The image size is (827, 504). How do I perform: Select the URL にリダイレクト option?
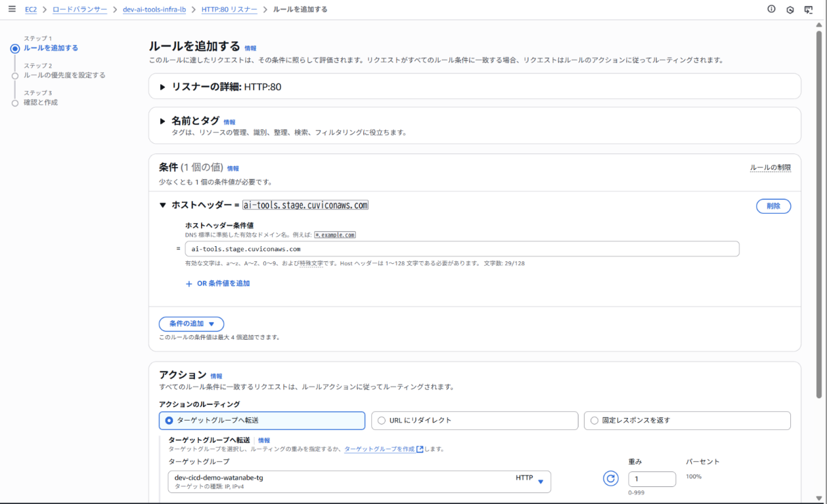pyautogui.click(x=382, y=421)
